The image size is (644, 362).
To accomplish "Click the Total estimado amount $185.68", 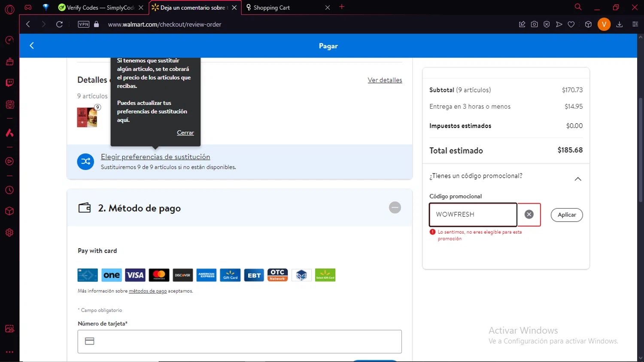I will coord(570,150).
